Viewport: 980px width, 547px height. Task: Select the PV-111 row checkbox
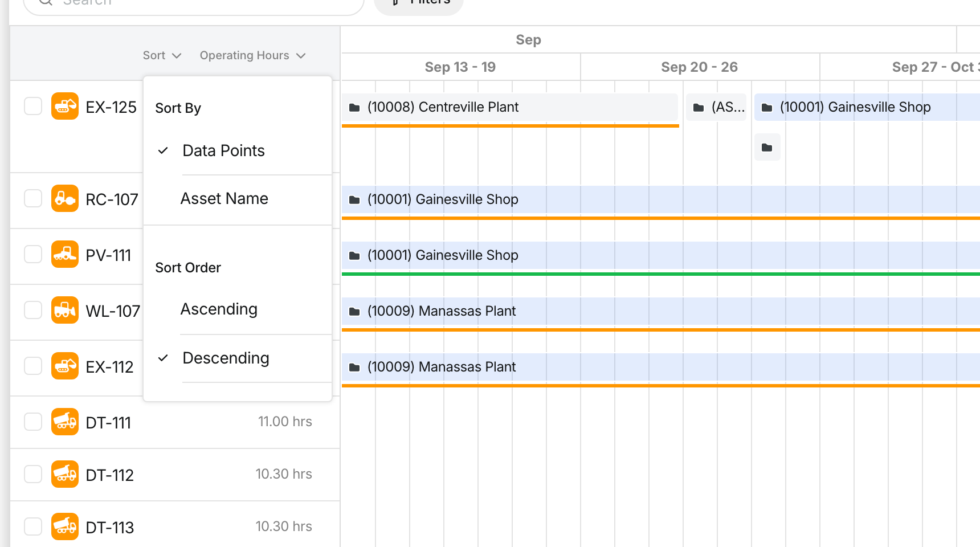[x=33, y=254]
